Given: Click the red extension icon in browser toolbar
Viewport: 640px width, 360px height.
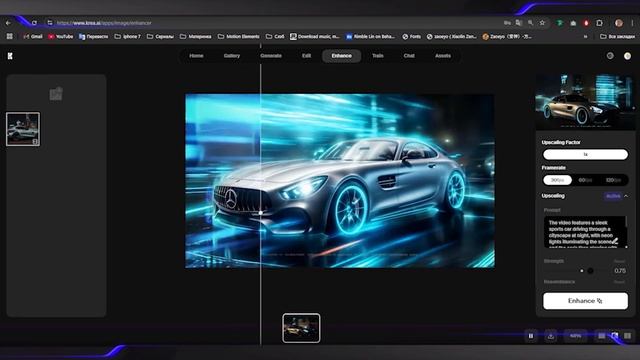Looking at the screenshot, I should (x=586, y=23).
